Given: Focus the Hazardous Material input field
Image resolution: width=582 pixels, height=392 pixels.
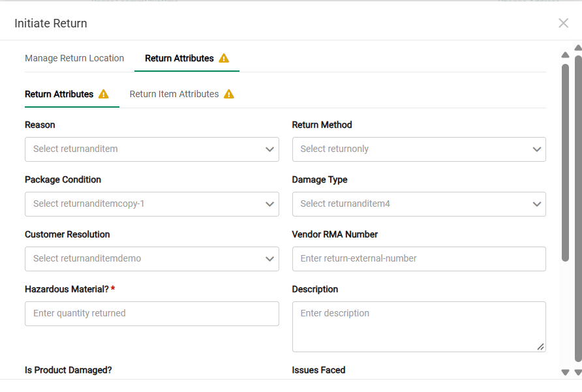Looking at the screenshot, I should [x=152, y=314].
